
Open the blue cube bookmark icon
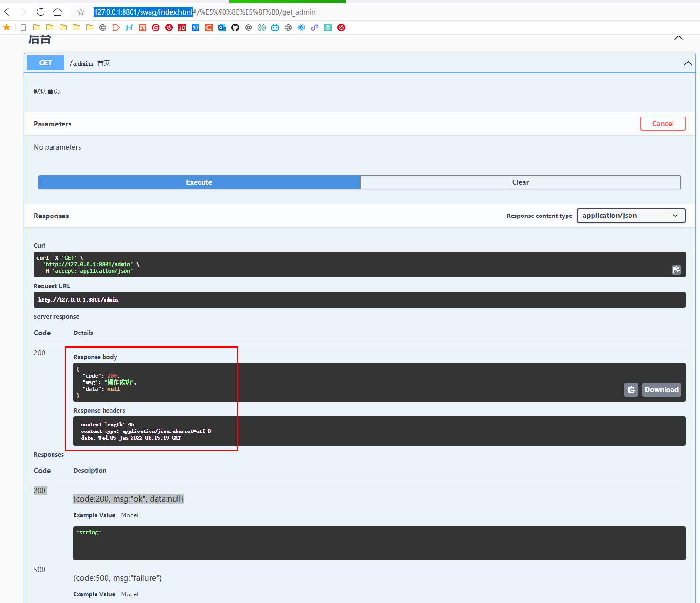pos(301,27)
